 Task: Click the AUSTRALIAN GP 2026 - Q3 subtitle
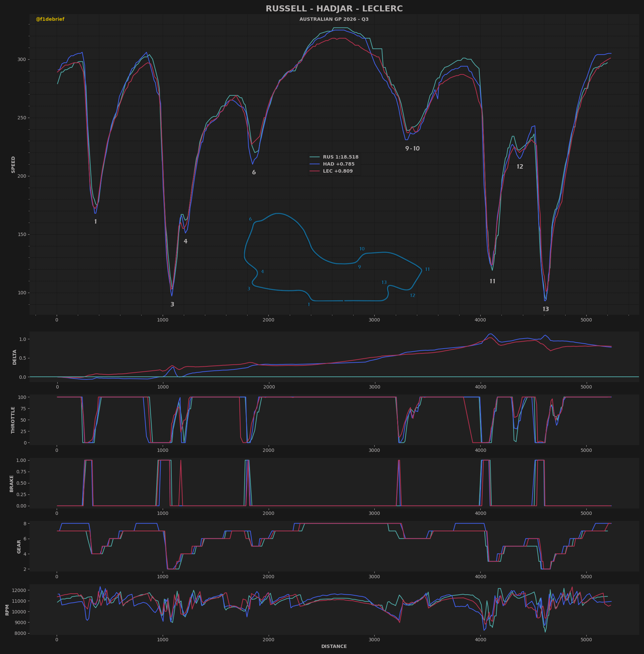(334, 19)
